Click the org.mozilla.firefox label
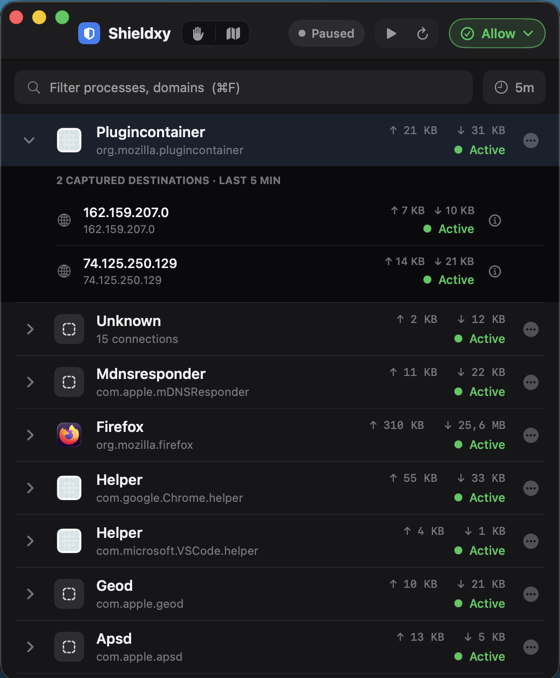The height and width of the screenshot is (678, 560). (x=144, y=445)
